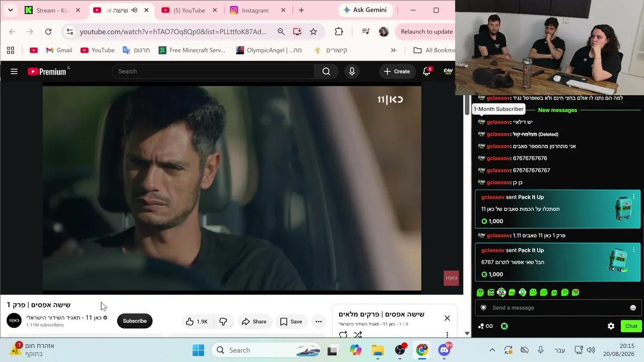Toggle playlist loop
This screenshot has width=644, height=362.
point(343,334)
